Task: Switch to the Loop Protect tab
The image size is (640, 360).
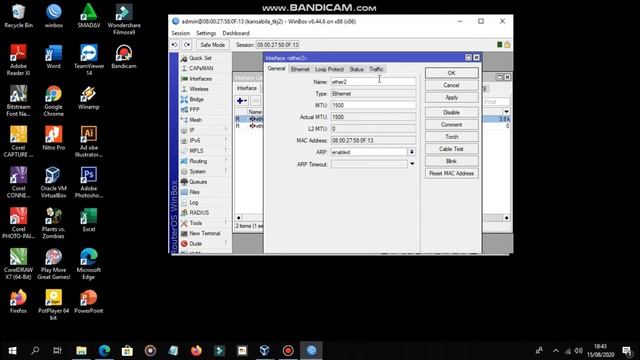Action: 329,69
